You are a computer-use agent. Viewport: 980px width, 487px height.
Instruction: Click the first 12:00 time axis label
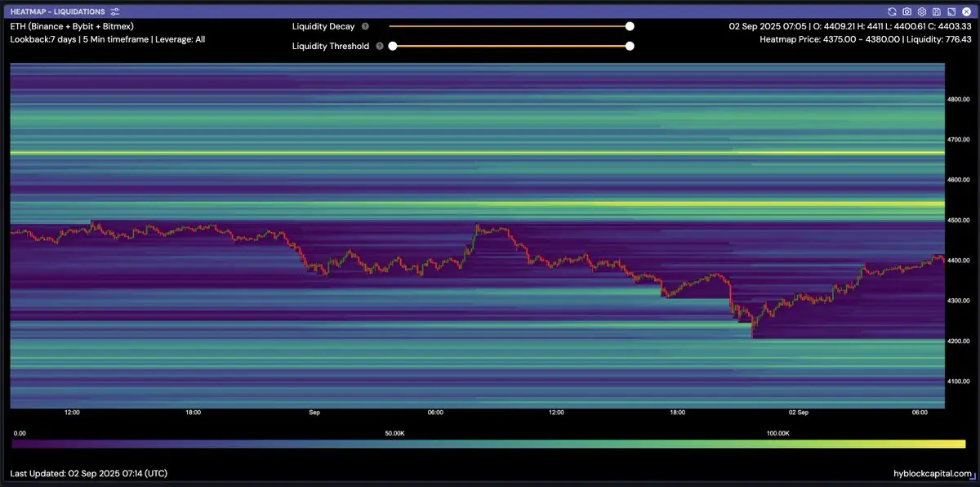(x=72, y=413)
